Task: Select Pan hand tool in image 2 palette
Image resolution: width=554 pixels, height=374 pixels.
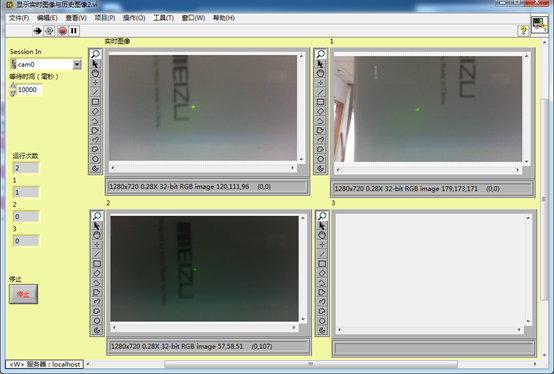Action: (97, 235)
